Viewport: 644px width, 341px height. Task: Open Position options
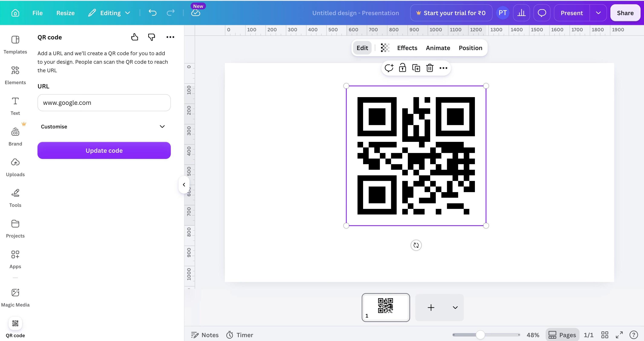470,48
